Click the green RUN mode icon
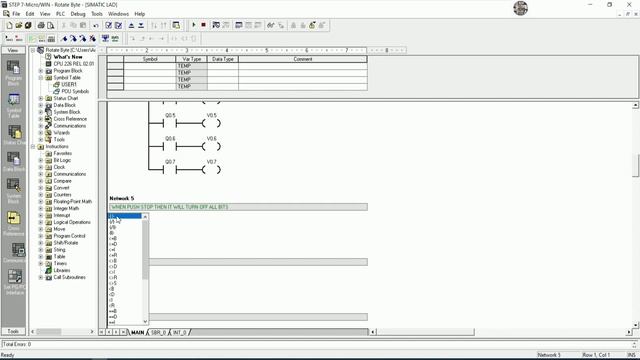The height and width of the screenshot is (360, 640). pos(194,25)
